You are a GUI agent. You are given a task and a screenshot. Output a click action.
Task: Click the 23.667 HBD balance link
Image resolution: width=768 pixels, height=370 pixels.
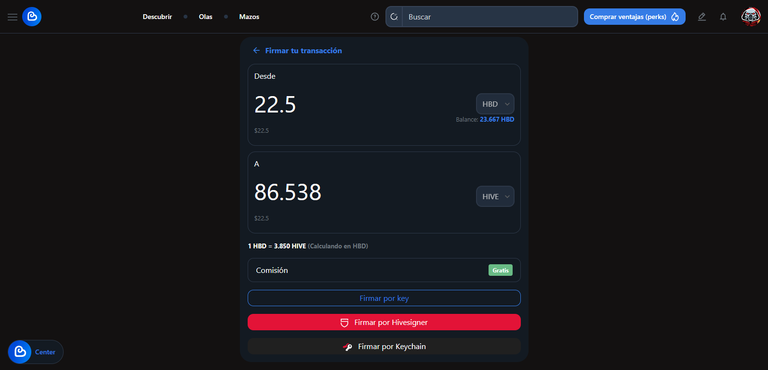[497, 119]
